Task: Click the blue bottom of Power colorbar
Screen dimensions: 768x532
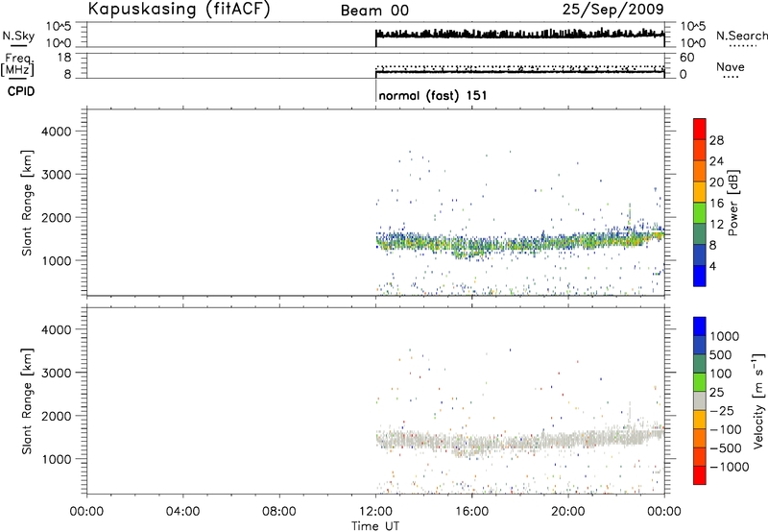Action: pos(700,276)
